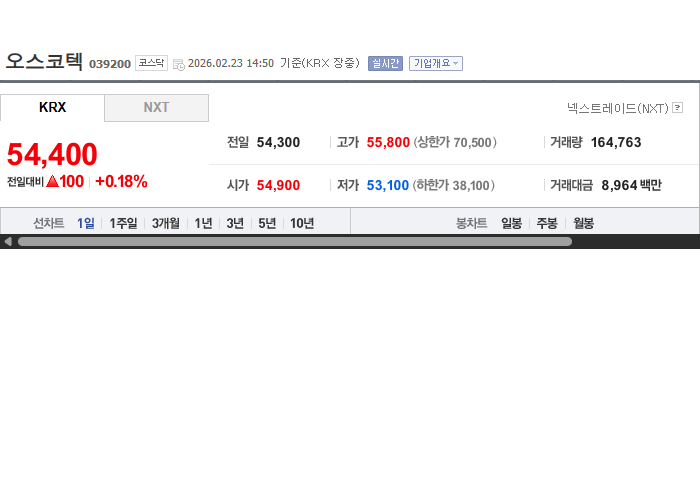The width and height of the screenshot is (700, 490).
Task: Click the horizontal scrollbar thumb
Action: click(x=295, y=241)
